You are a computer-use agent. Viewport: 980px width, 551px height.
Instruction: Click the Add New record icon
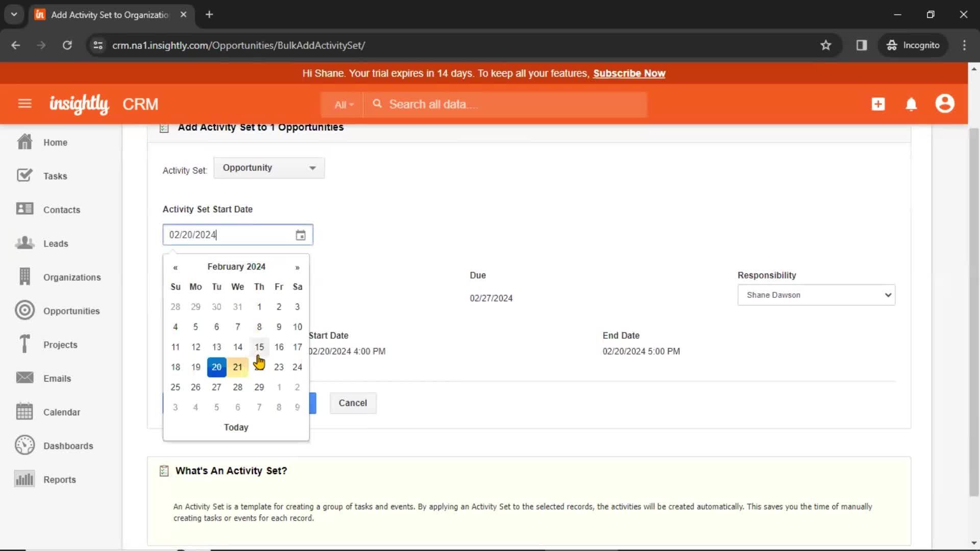(x=878, y=104)
